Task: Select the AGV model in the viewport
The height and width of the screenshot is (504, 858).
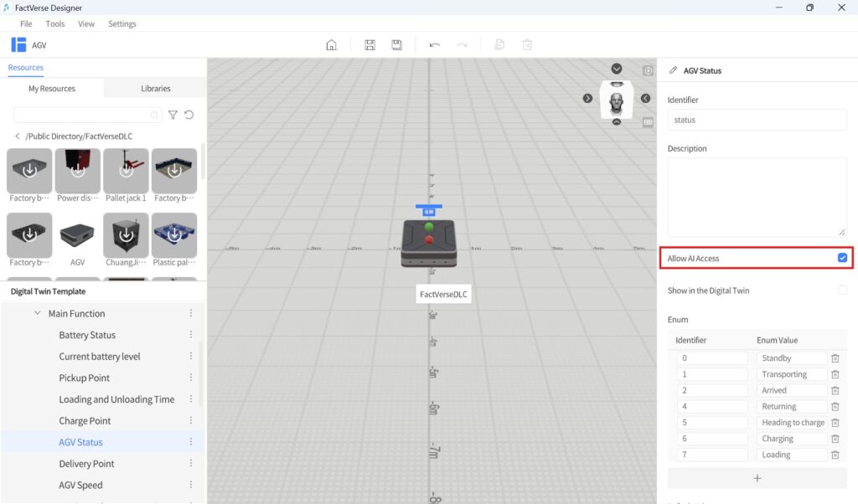Action: click(429, 243)
